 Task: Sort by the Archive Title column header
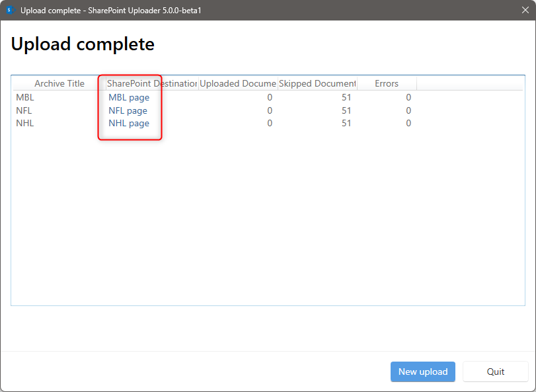59,83
